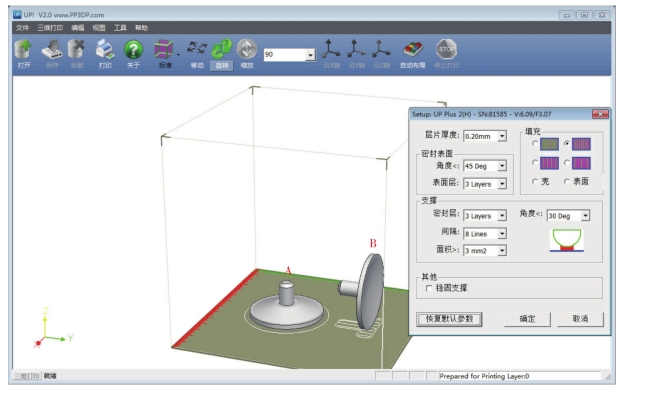Select the 壳 (Shell) radio button
649x399 pixels.
point(535,181)
